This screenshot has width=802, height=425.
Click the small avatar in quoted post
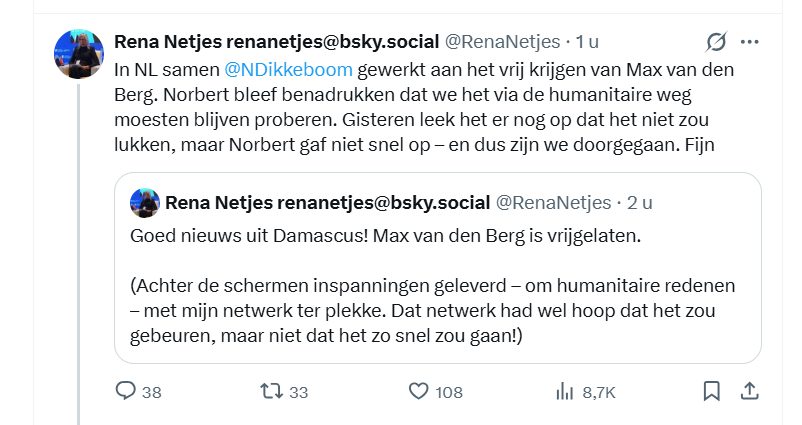tap(146, 204)
